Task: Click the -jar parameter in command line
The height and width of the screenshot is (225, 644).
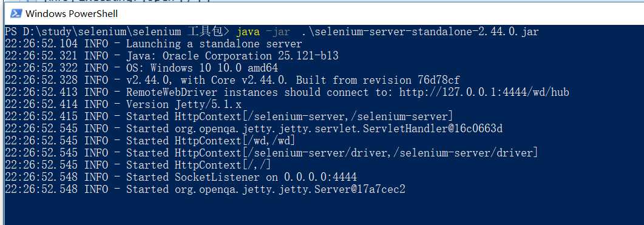Action: pyautogui.click(x=279, y=32)
